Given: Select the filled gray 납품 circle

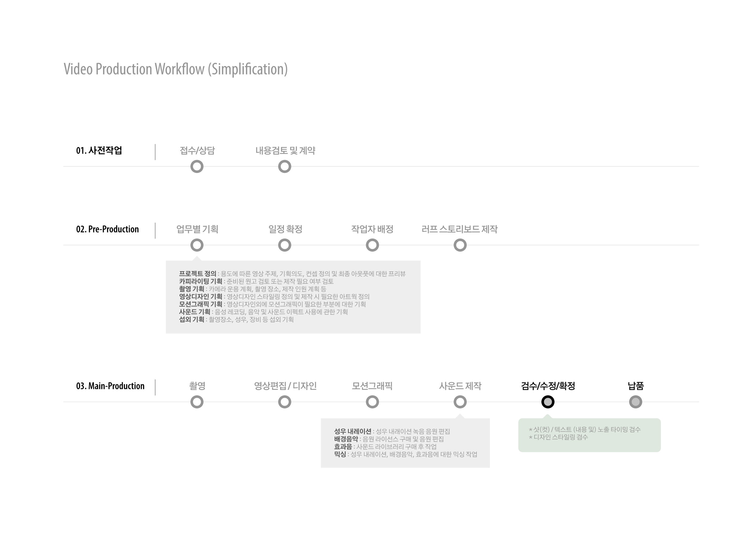Looking at the screenshot, I should pos(636,402).
